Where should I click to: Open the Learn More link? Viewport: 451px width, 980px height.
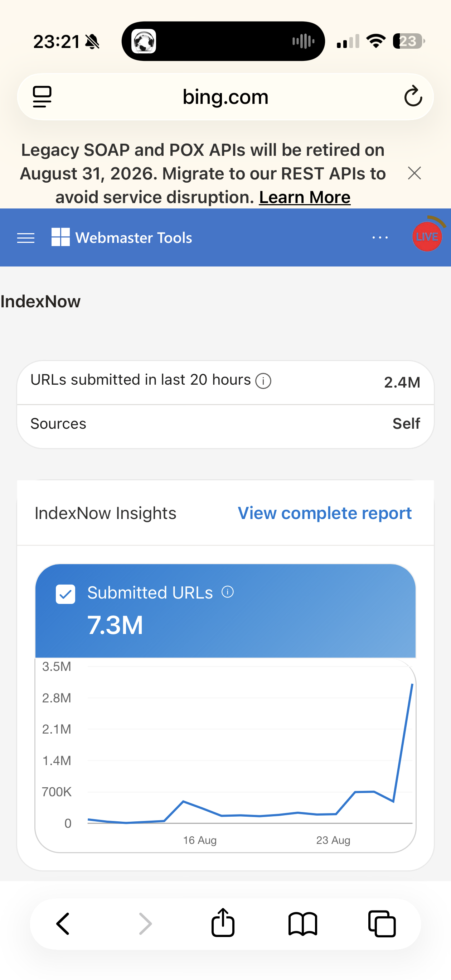tap(305, 197)
